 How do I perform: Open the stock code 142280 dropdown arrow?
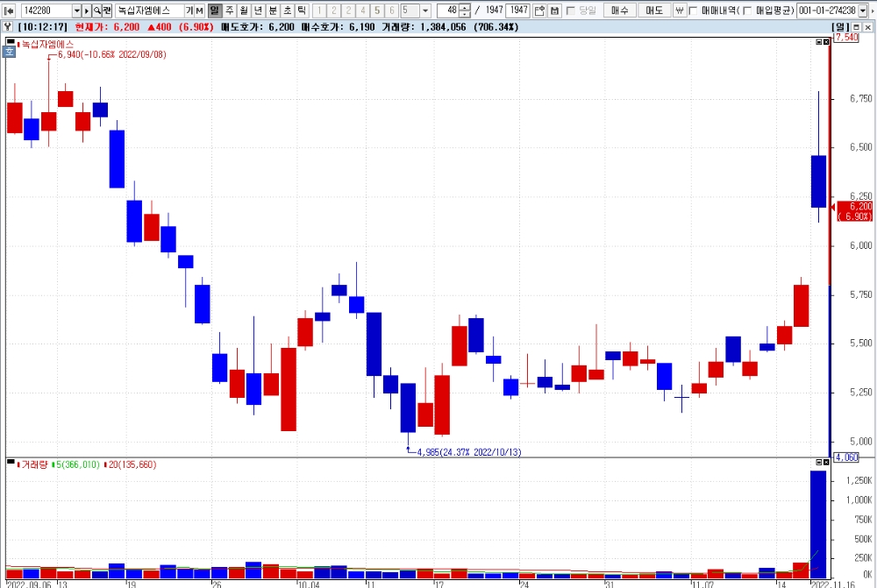pyautogui.click(x=76, y=10)
